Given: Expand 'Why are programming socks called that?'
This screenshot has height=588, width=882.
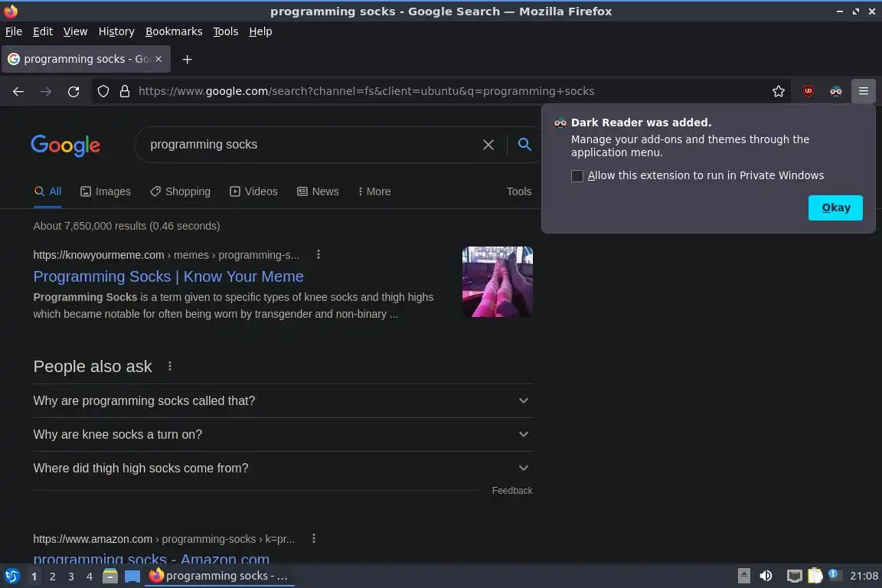Looking at the screenshot, I should pos(283,400).
